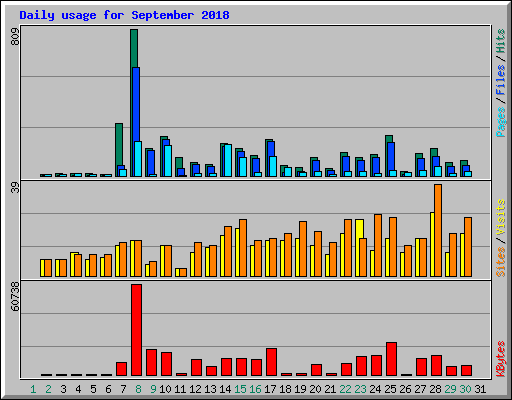
Task: Click the 'Visits' legend label
Action: tap(500, 217)
